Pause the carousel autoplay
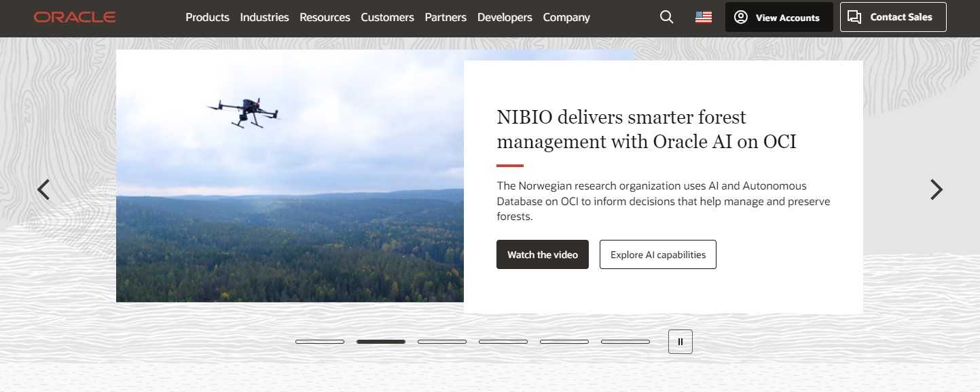The image size is (980, 392). pos(680,342)
